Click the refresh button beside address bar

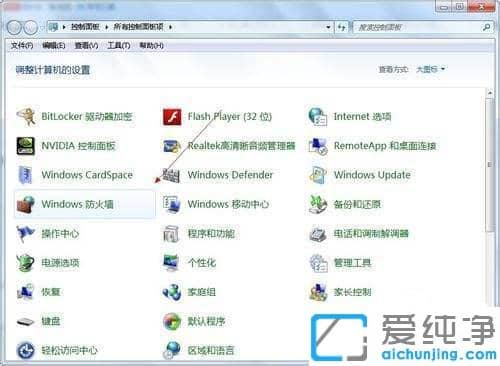341,27
